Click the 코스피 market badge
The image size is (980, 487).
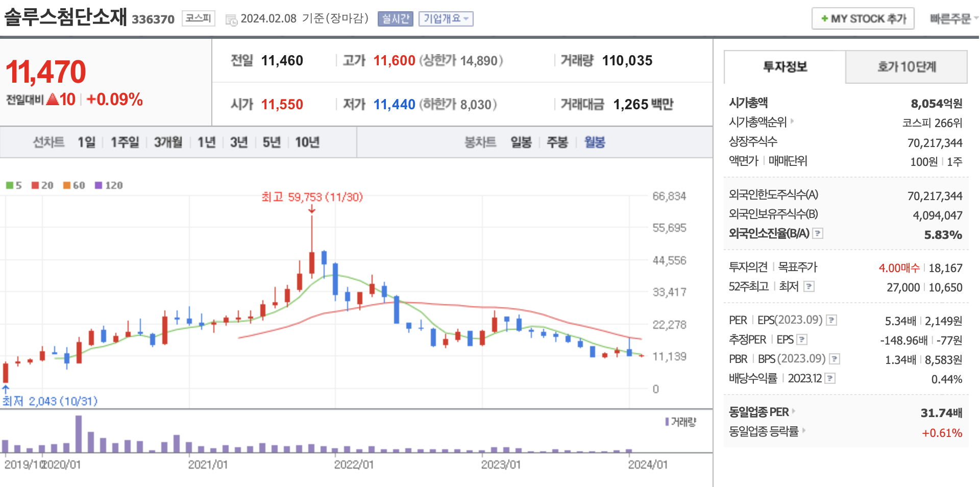coord(198,18)
